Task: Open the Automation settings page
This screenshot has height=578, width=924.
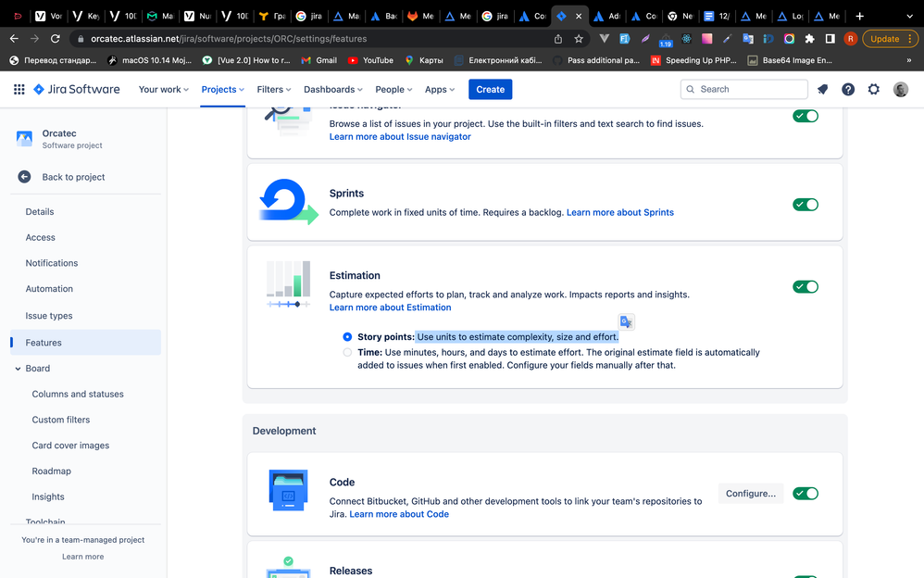Action: [x=49, y=288]
